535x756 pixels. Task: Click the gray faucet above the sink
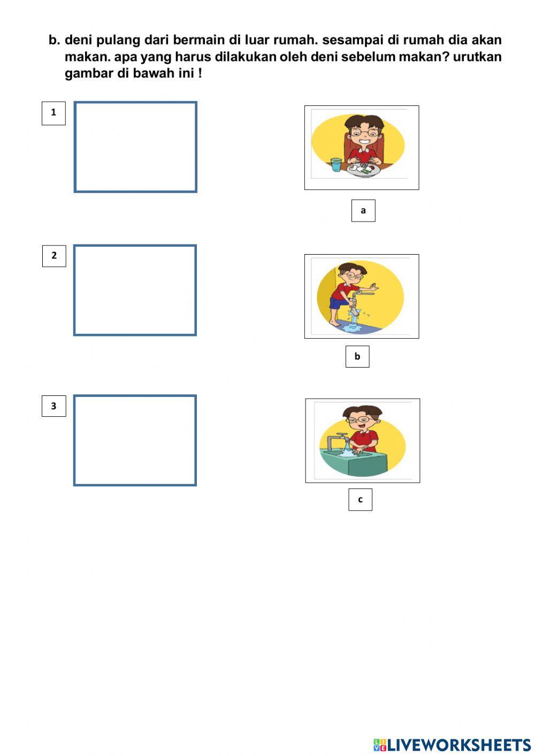click(x=336, y=440)
